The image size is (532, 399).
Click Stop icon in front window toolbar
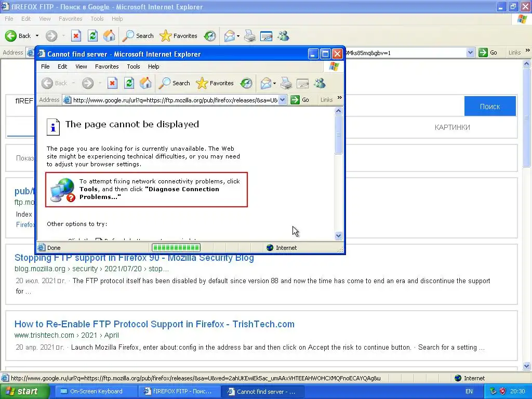[112, 83]
